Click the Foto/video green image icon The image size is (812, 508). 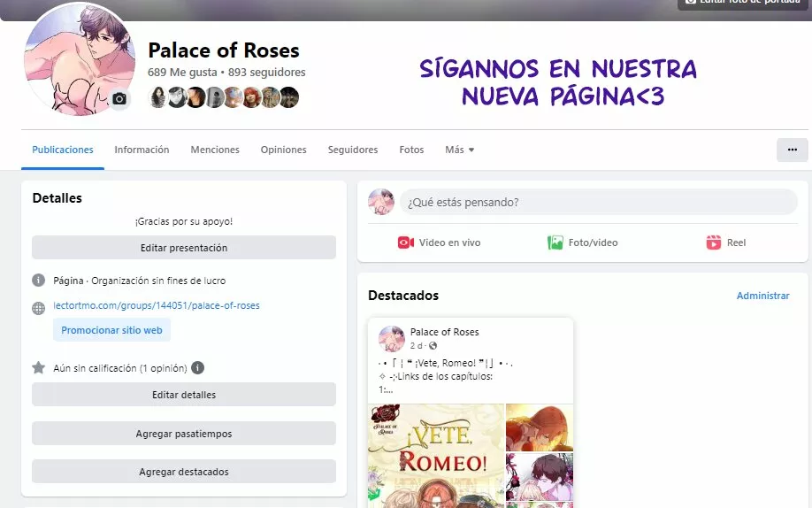[x=555, y=242]
